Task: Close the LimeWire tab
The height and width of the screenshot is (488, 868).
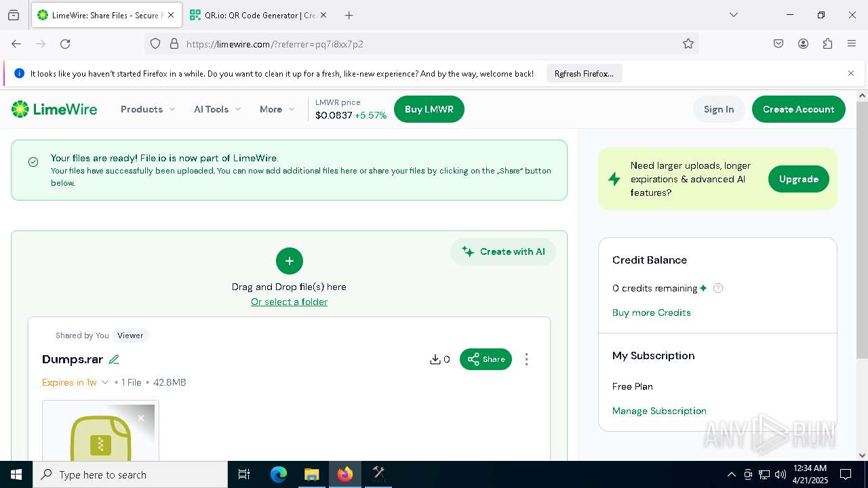Action: [x=171, y=15]
